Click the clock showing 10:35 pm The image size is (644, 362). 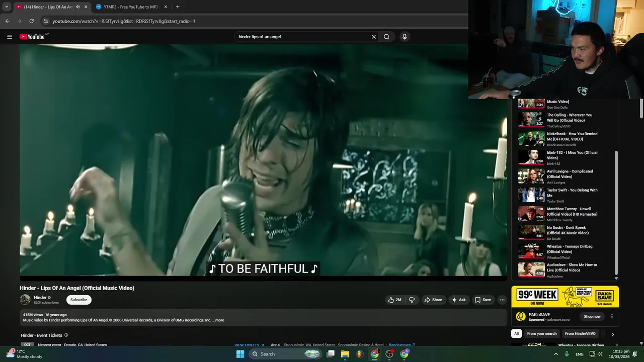tap(619, 354)
